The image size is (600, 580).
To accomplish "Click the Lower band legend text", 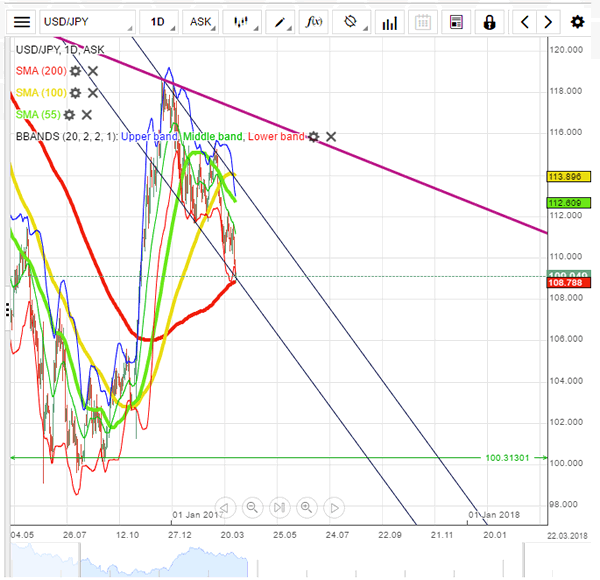I will pos(276,137).
